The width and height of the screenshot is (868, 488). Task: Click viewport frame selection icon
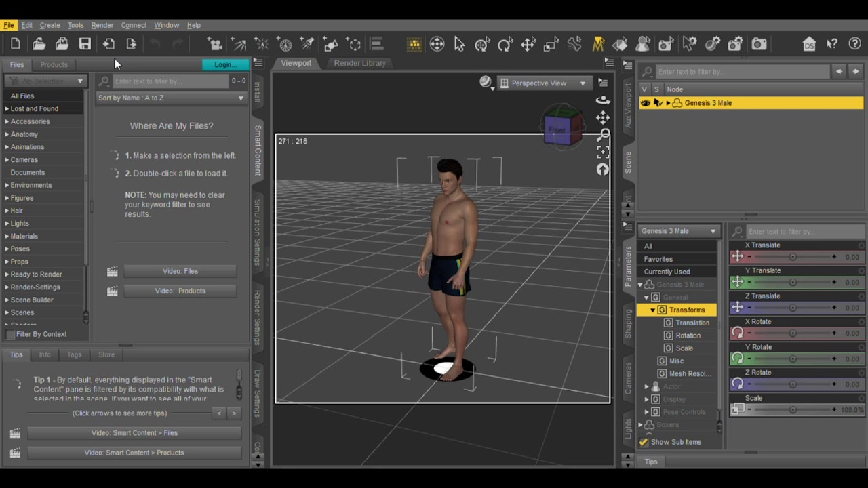coord(603,152)
